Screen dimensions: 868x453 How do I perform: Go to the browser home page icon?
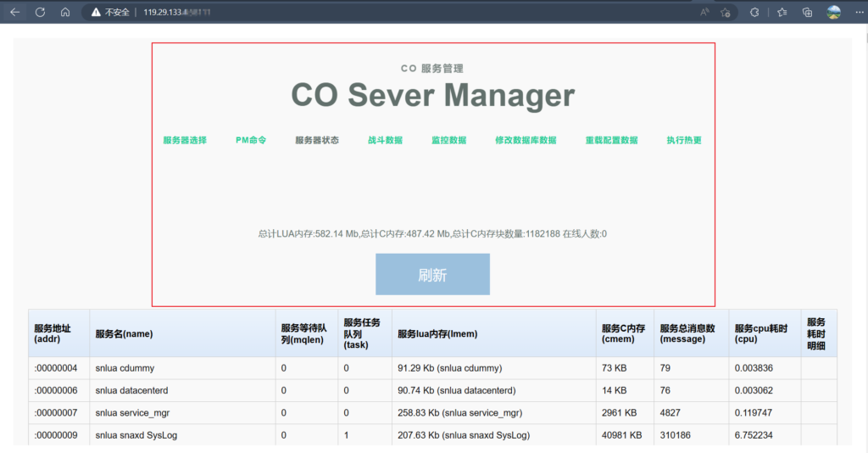tap(65, 12)
